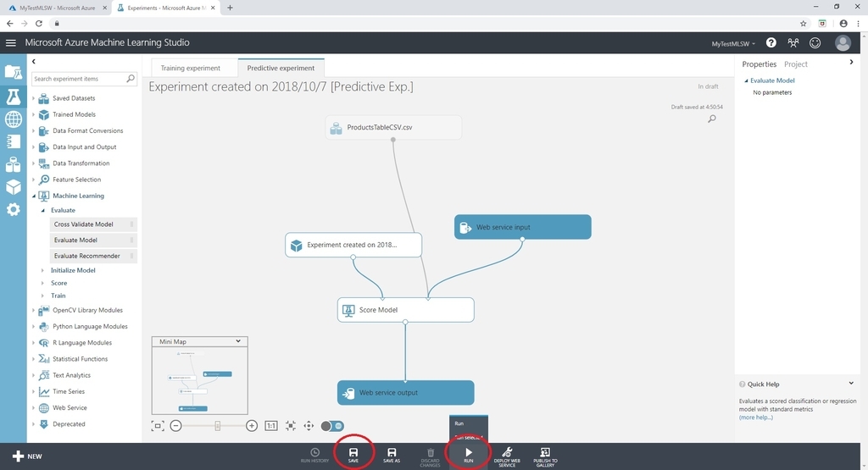The width and height of the screenshot is (868, 470).
Task: Expand the Initialize Model subcategory
Action: coord(42,270)
